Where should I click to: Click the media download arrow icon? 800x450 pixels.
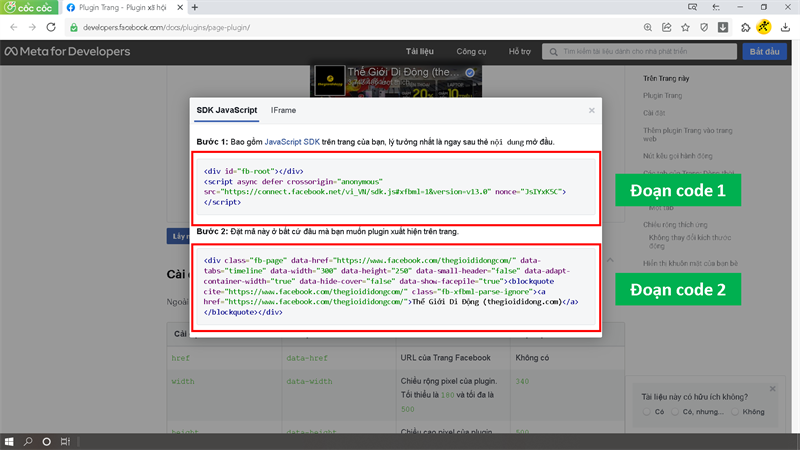coord(723,28)
